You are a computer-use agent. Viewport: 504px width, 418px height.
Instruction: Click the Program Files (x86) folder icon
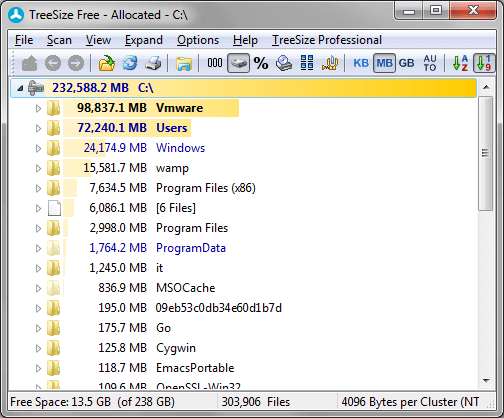53,188
